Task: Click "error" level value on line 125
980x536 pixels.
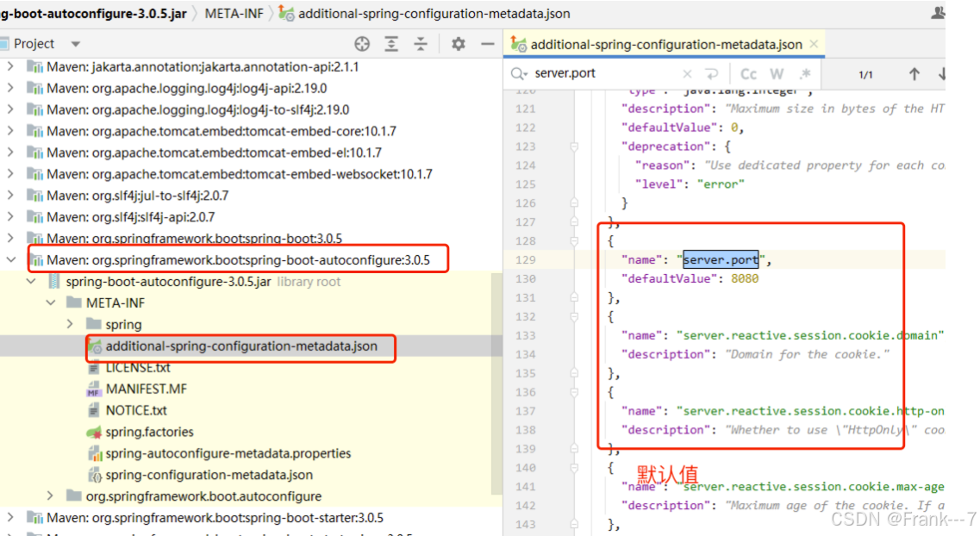Action: (x=721, y=184)
